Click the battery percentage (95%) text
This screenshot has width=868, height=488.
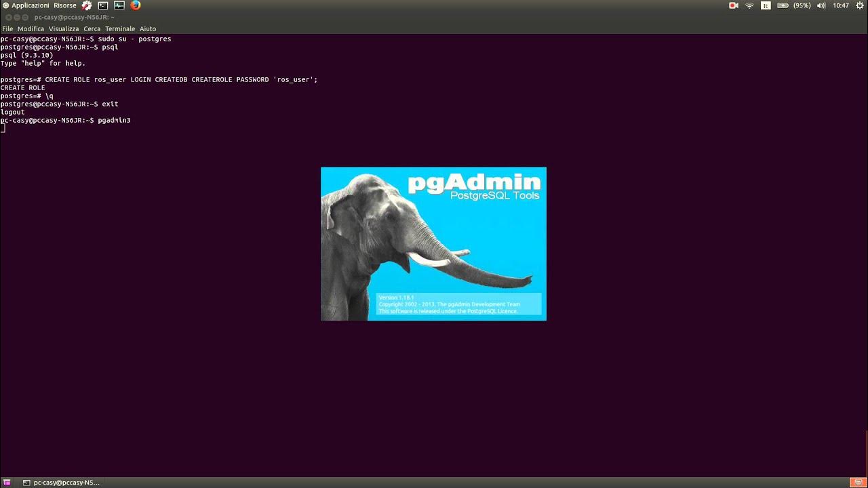click(802, 5)
